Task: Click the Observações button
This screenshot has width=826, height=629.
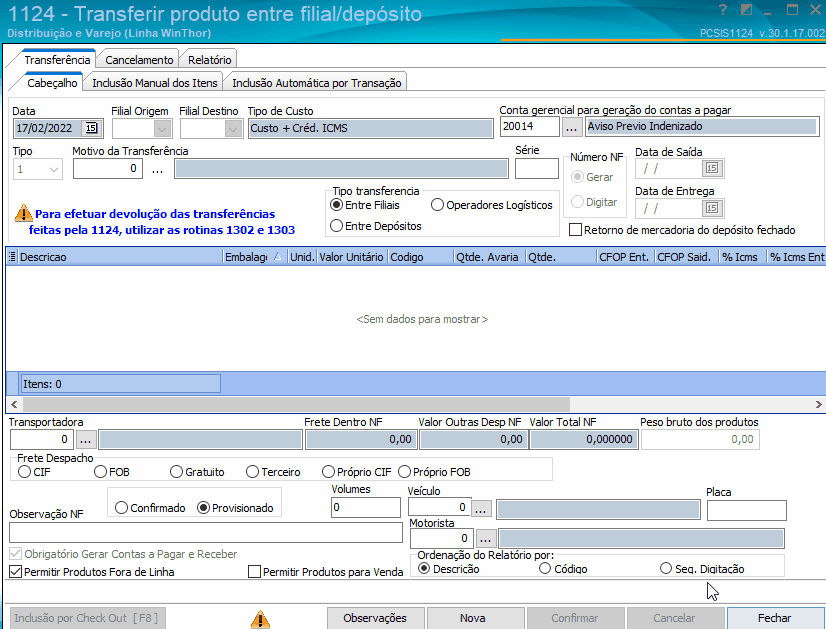Action: tap(375, 618)
